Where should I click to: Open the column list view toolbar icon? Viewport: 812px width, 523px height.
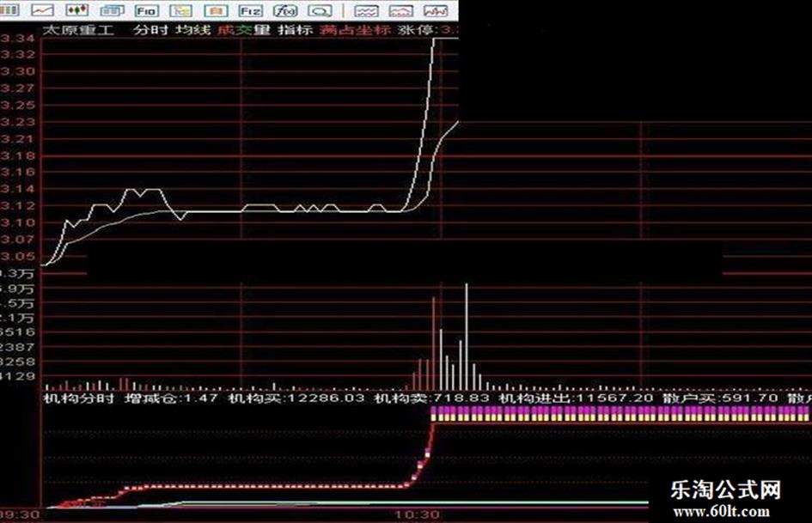[x=9, y=9]
